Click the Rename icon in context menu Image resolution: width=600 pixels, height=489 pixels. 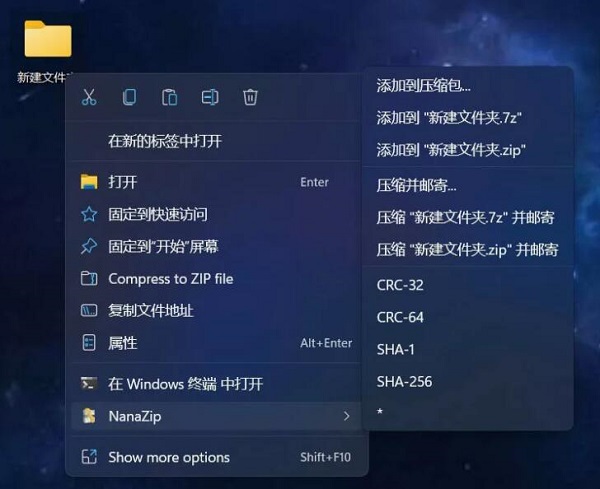[210, 97]
